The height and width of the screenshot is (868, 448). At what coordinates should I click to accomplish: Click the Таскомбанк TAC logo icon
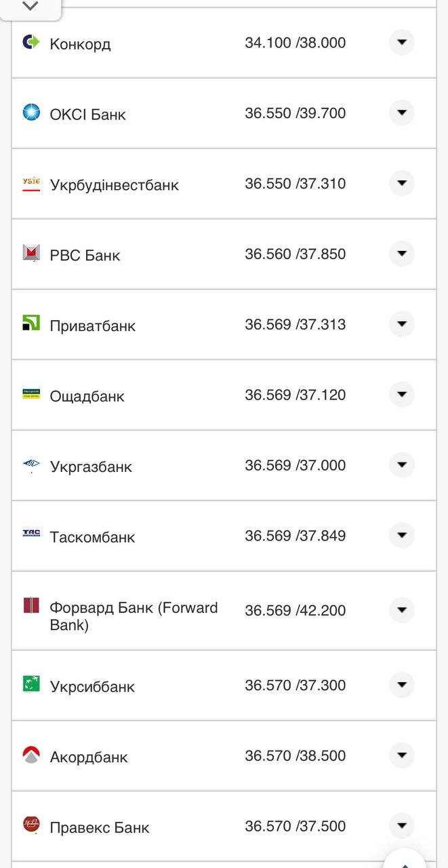tap(31, 534)
